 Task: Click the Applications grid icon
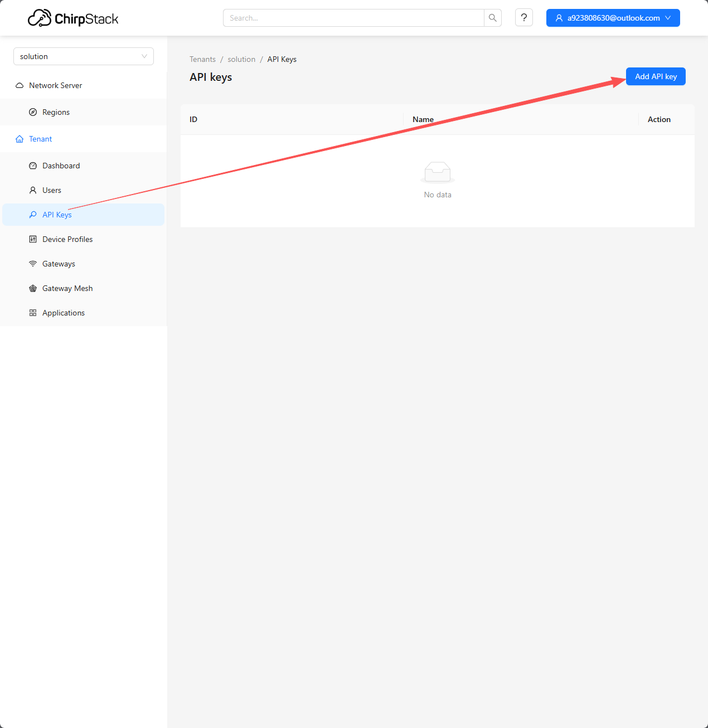[x=33, y=313]
